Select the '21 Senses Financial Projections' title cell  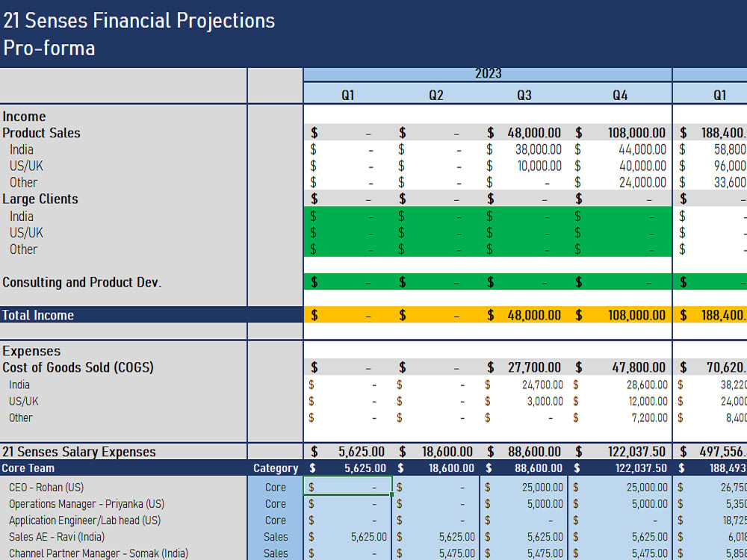[139, 20]
